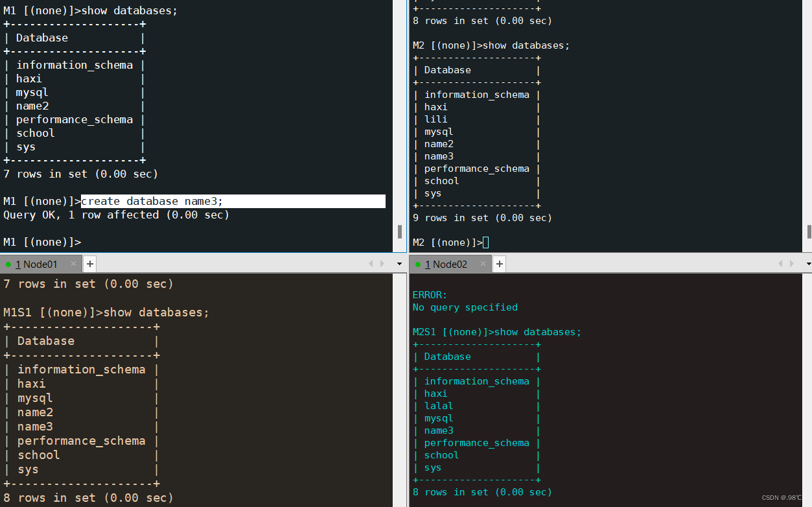
Task: Click the 'M1S1 [(none)]>show databases;' line
Action: (106, 312)
